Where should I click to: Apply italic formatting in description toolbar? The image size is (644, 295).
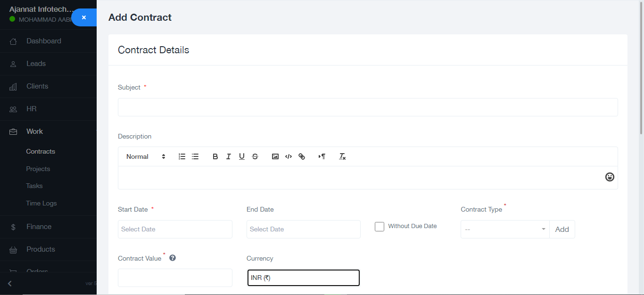[228, 156]
